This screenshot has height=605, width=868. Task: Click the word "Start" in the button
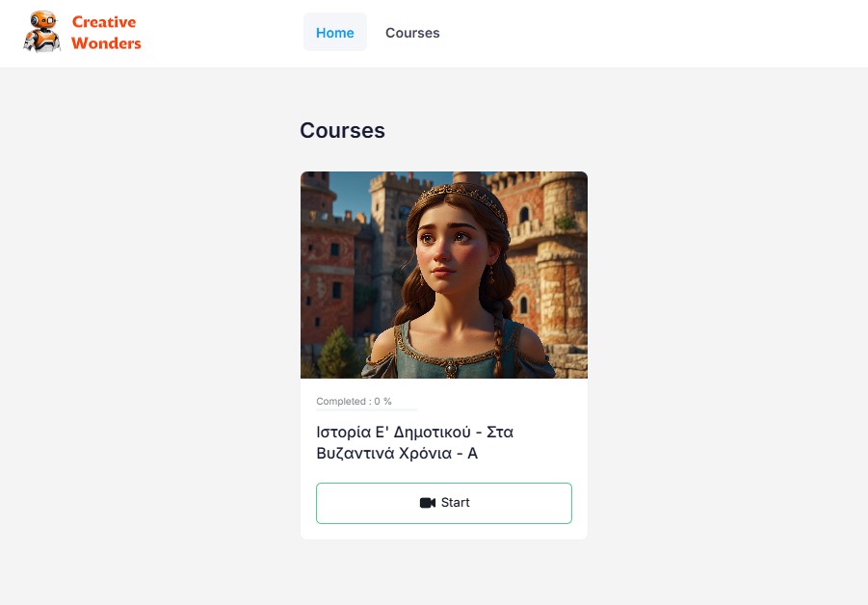coord(456,503)
